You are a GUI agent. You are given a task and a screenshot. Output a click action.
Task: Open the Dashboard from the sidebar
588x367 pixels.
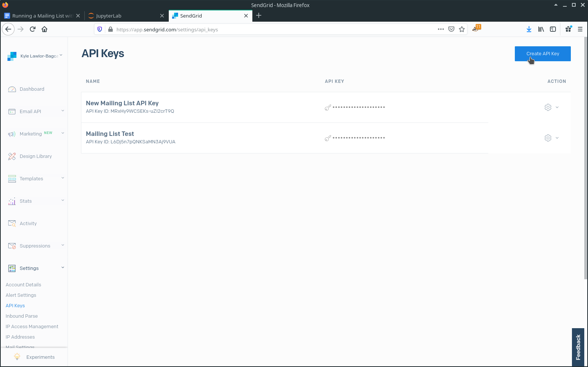pos(32,89)
